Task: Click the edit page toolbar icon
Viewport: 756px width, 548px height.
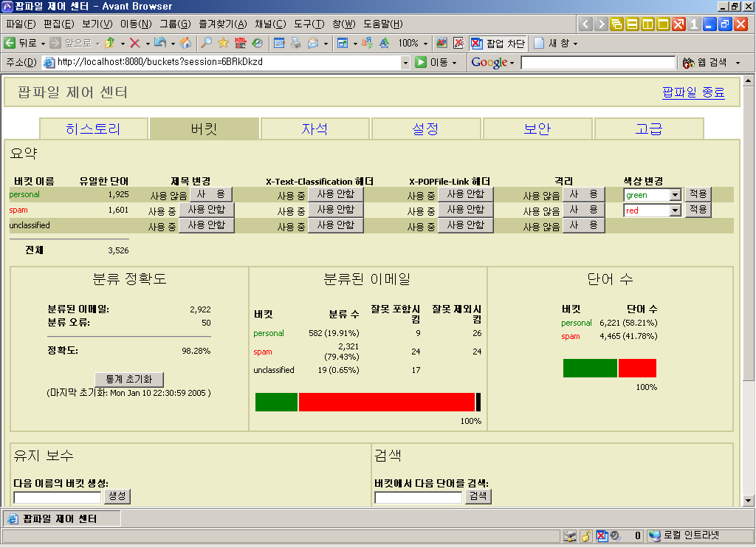Action: pos(279,43)
